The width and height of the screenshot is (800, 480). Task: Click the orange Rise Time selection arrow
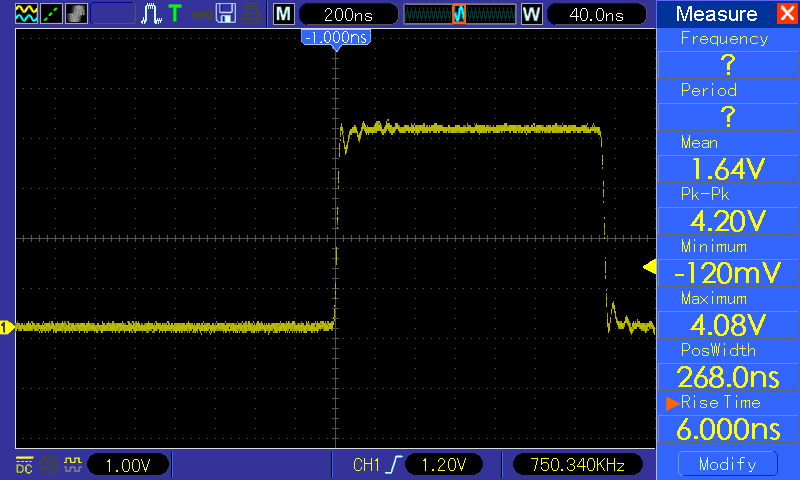672,403
